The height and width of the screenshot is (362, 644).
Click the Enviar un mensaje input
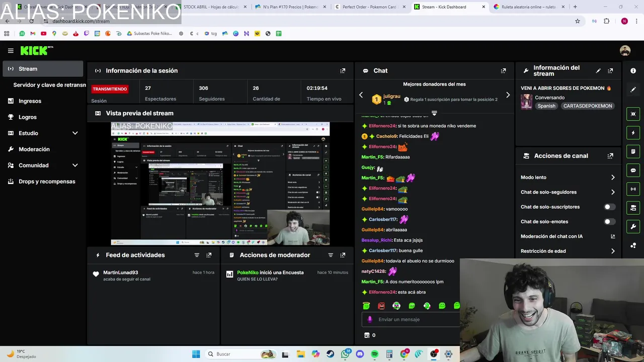pos(411,319)
